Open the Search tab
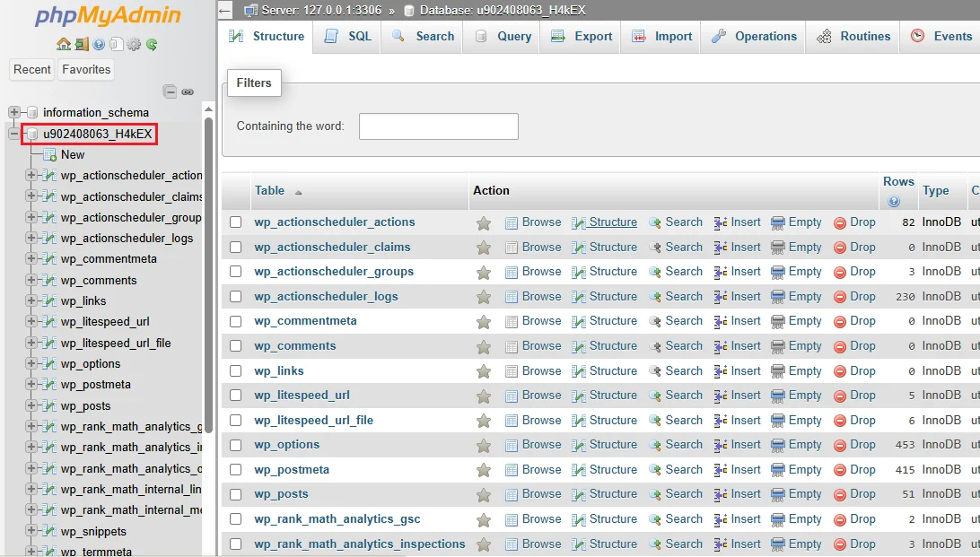Screen dimensions: 980x557 coord(423,36)
